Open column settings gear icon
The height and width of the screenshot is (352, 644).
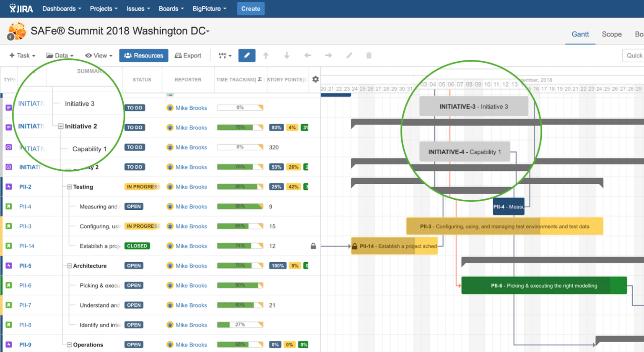coord(315,79)
